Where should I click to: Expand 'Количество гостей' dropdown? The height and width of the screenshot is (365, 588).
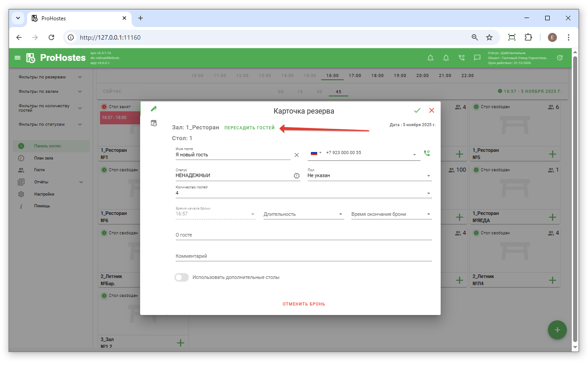303,193
